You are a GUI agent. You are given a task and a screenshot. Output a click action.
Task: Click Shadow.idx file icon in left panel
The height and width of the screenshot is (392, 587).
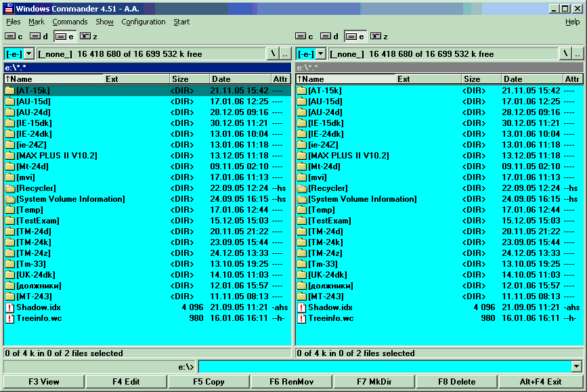[x=9, y=308]
